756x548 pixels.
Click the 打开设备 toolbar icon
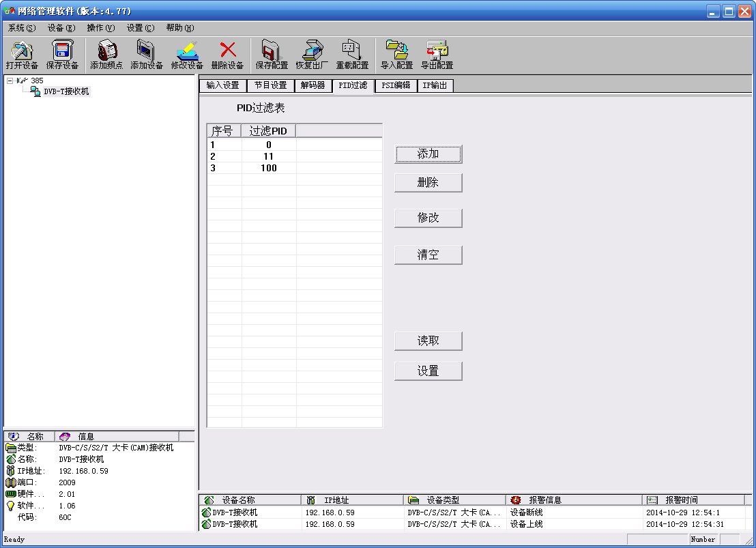[23, 55]
